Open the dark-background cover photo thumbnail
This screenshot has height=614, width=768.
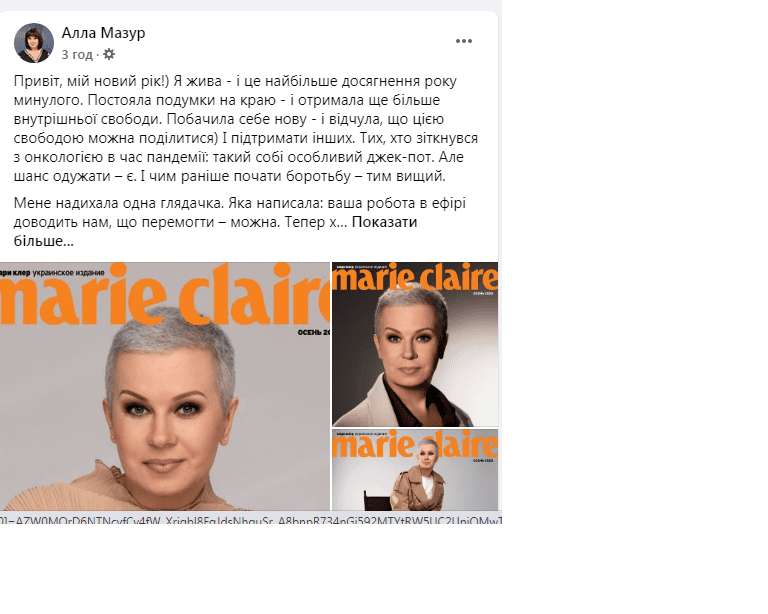click(x=415, y=344)
